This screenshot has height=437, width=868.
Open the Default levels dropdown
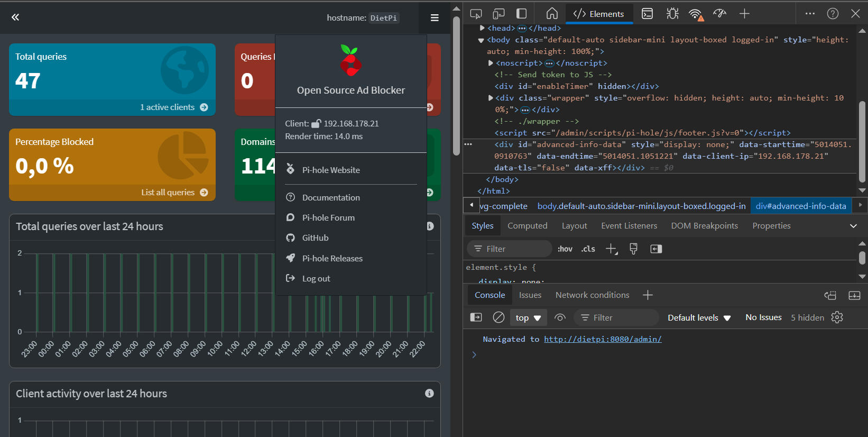tap(698, 317)
